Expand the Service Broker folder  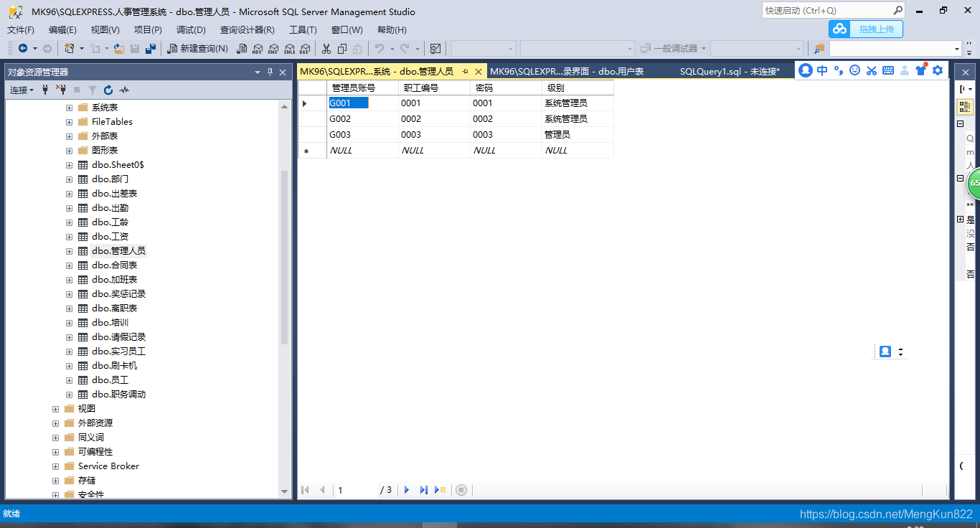tap(56, 466)
